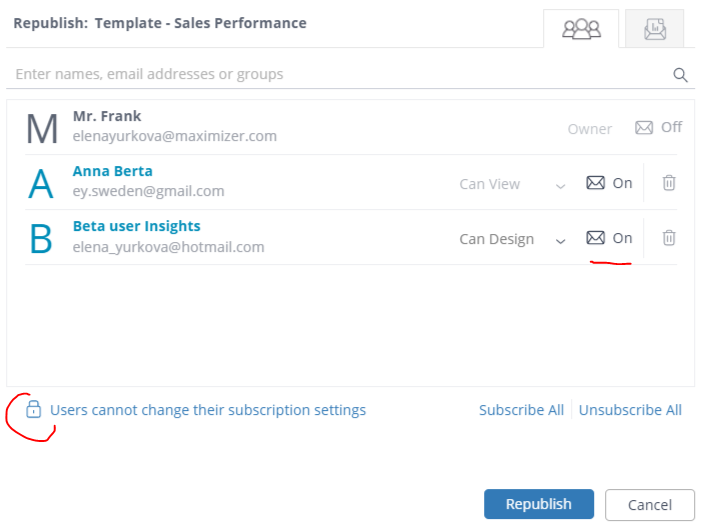
Task: Click the subscription settings lock icon
Action: [x=33, y=409]
